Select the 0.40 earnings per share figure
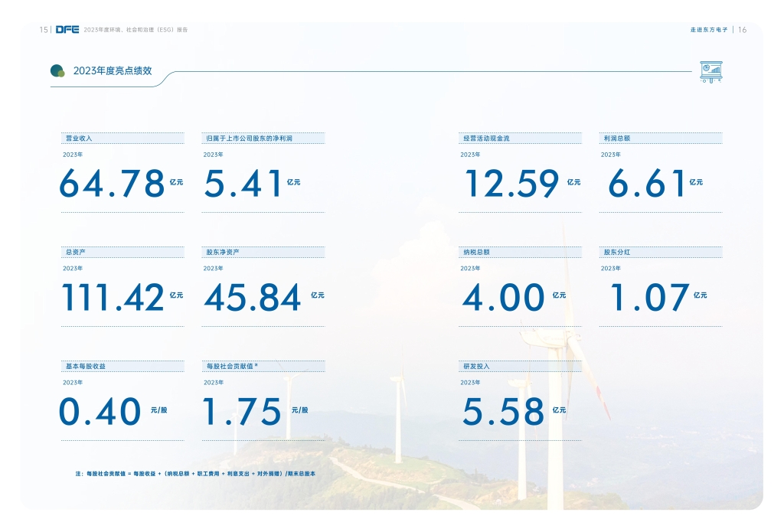 (x=100, y=412)
